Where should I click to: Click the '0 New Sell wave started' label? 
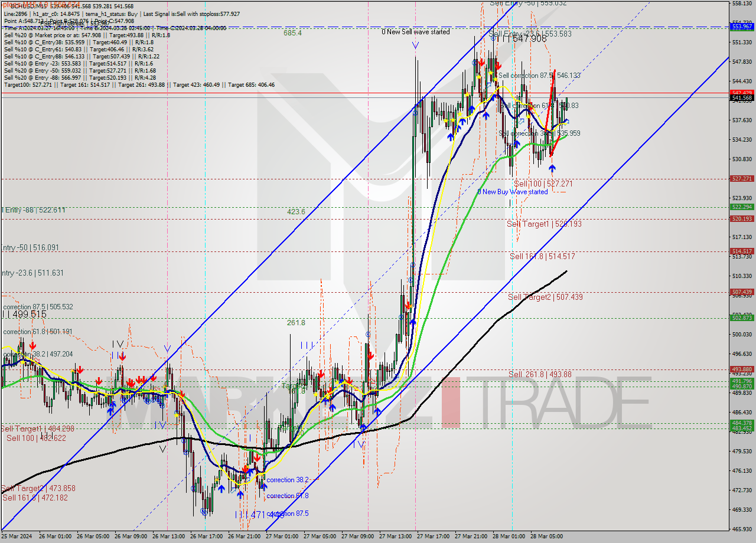point(415,32)
